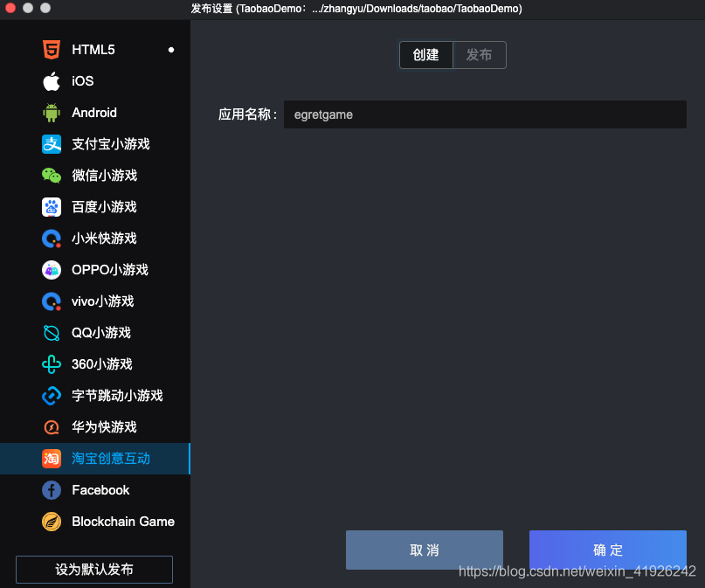This screenshot has height=588, width=705.
Task: Switch to the 发布 tab
Action: (x=480, y=55)
